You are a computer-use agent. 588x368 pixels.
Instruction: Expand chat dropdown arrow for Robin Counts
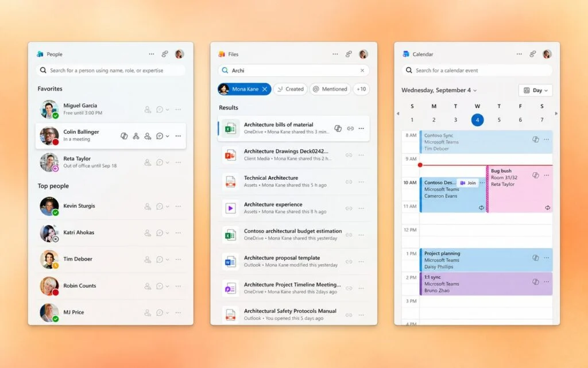[168, 286]
